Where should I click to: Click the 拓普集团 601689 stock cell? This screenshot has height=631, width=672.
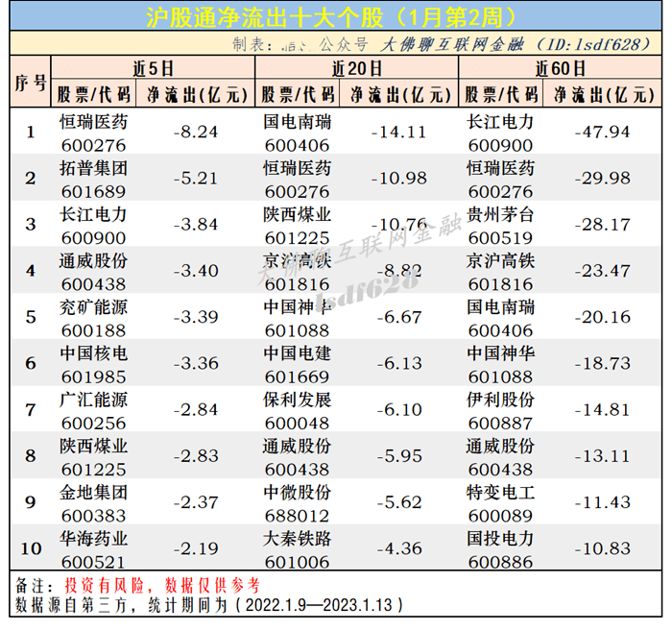click(93, 177)
